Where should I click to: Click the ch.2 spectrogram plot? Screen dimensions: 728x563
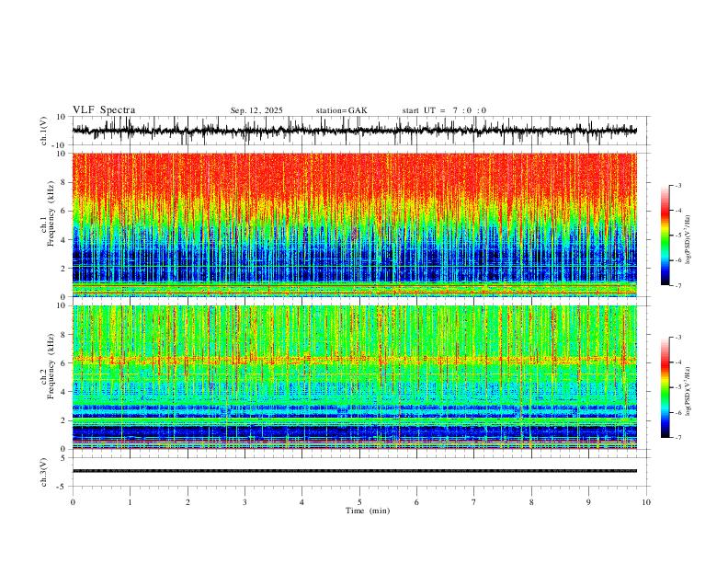coord(355,377)
